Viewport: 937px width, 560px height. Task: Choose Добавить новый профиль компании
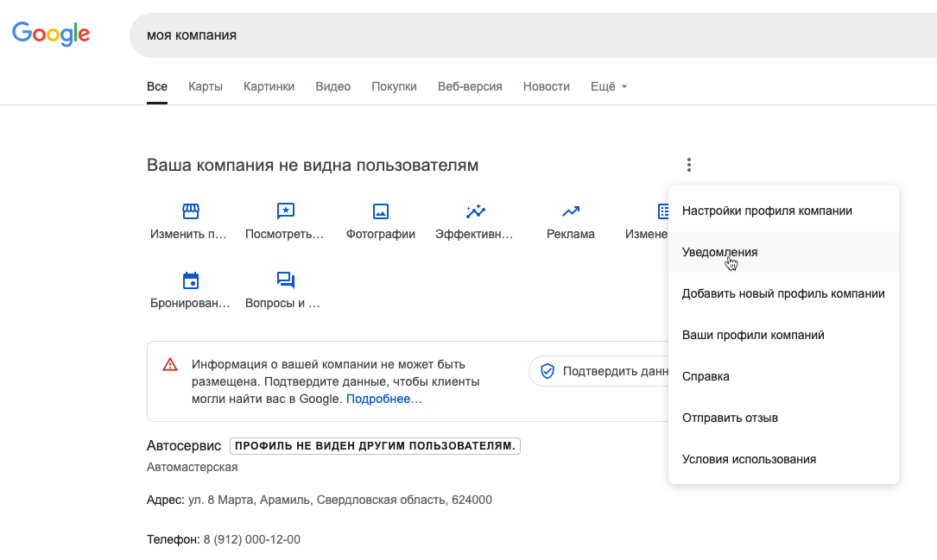click(x=783, y=293)
